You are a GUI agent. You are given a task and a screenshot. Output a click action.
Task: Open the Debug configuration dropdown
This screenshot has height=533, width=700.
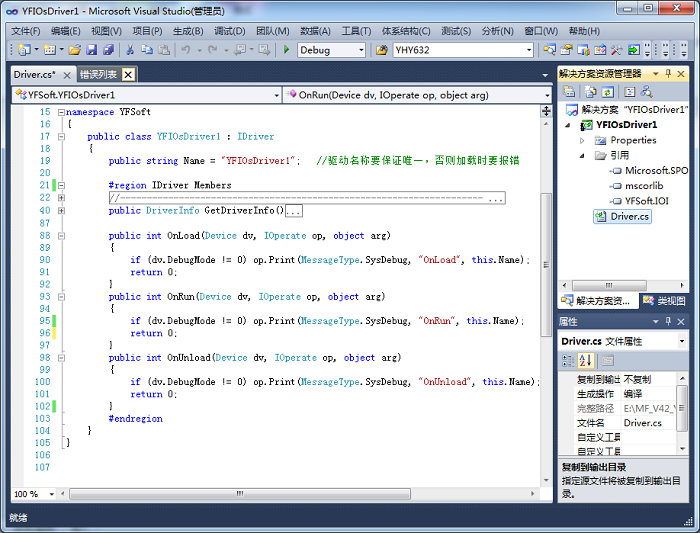tap(361, 50)
